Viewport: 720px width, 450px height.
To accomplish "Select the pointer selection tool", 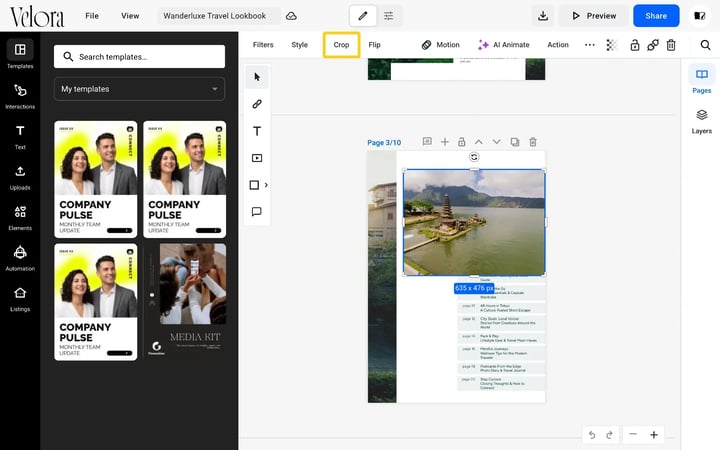I will click(x=257, y=77).
